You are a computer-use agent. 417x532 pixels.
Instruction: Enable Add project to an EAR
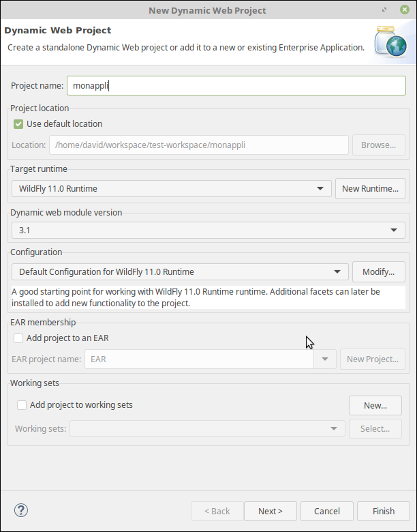point(18,338)
